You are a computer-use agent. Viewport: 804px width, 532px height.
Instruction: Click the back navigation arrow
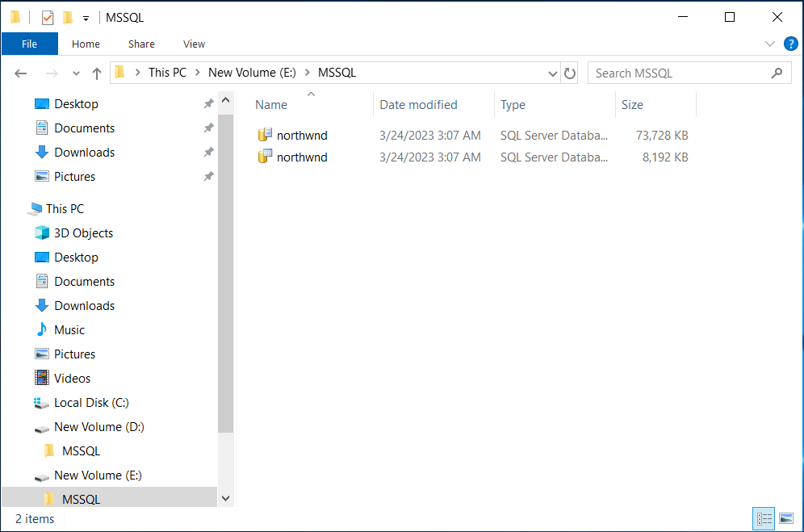[20, 73]
